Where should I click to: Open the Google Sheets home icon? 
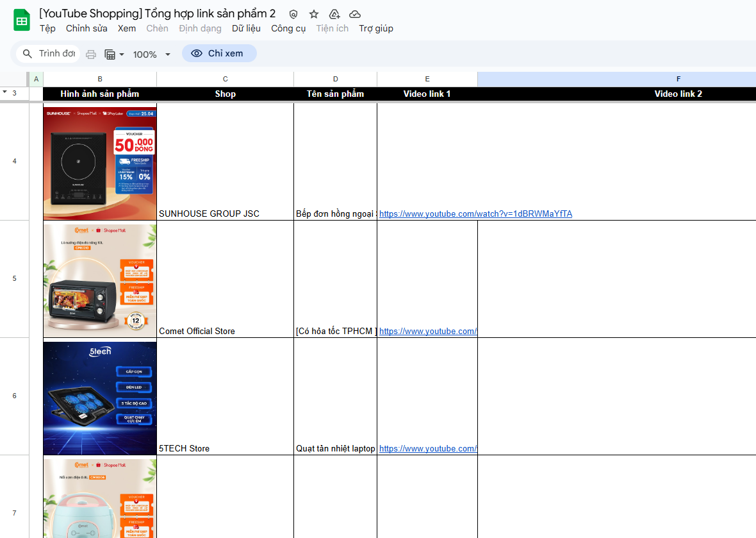(x=22, y=20)
